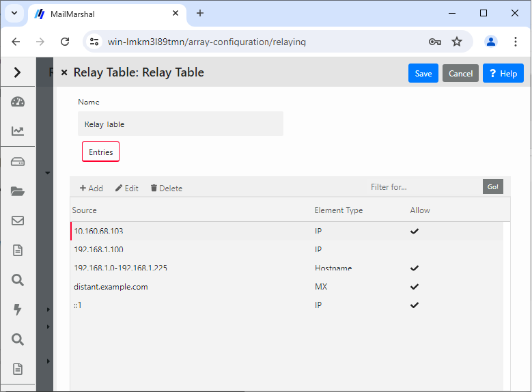This screenshot has height=392, width=532.
Task: Click MX element type cell
Action: click(321, 286)
